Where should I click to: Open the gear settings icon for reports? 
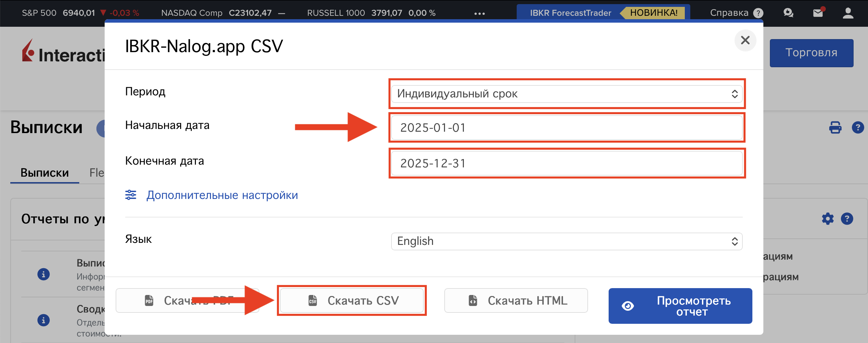click(828, 219)
